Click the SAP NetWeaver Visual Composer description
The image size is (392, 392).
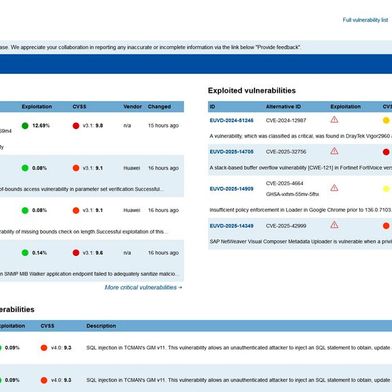(301, 241)
